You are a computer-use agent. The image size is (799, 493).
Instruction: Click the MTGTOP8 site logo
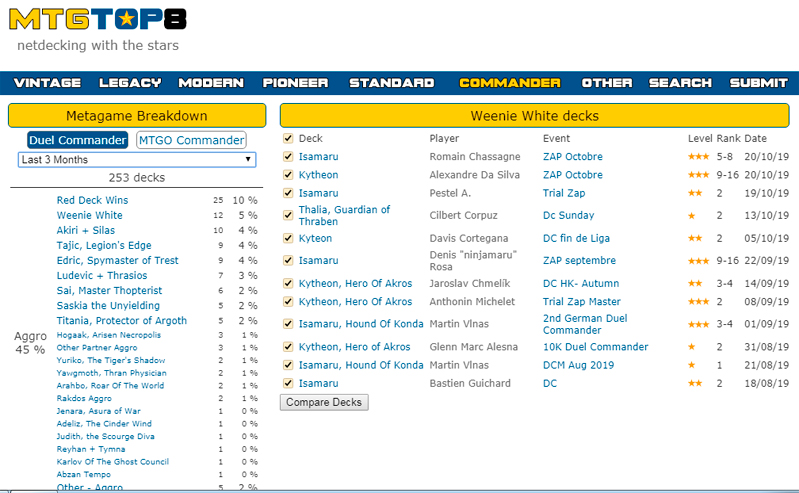point(98,20)
